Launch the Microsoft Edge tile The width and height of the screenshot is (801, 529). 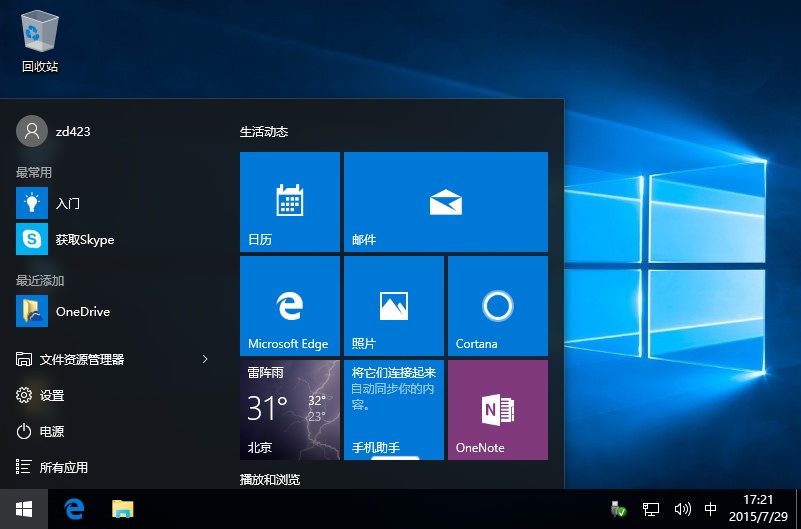coord(290,306)
